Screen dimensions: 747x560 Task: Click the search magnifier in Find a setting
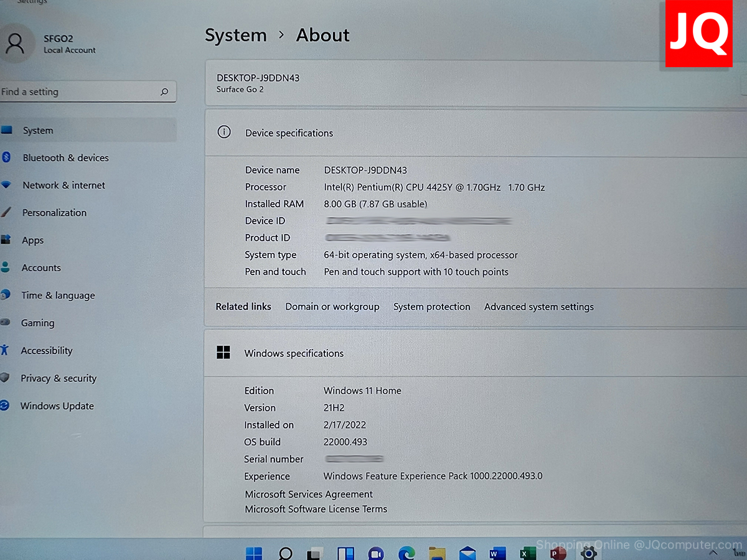point(164,92)
